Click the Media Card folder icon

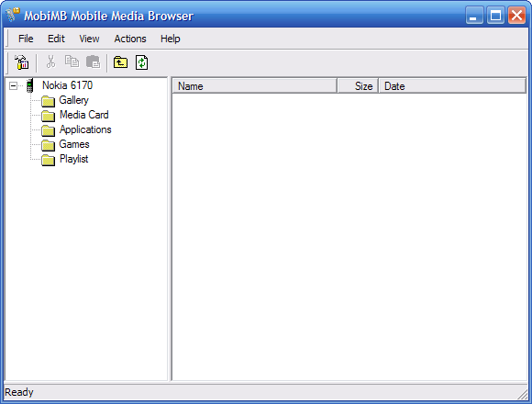(x=48, y=116)
